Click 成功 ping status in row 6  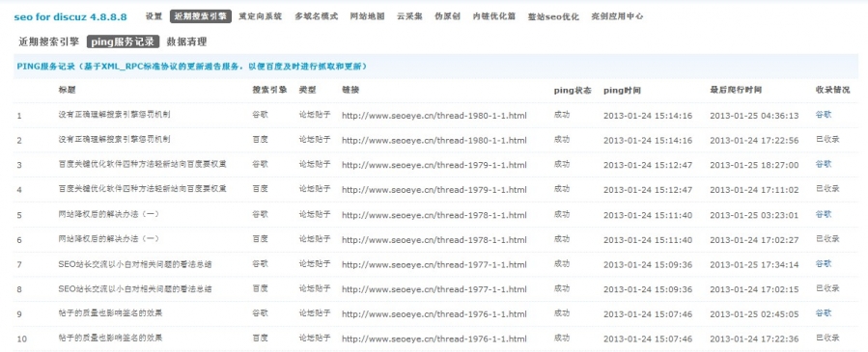tap(561, 239)
